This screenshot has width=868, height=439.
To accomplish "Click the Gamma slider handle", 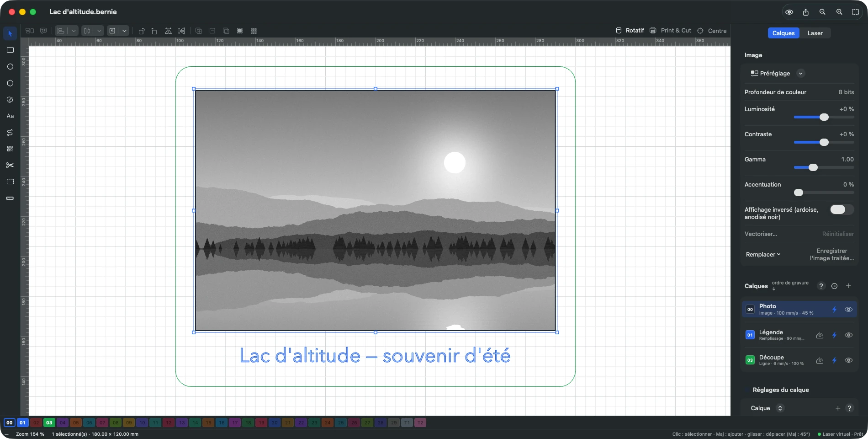I will [x=813, y=167].
